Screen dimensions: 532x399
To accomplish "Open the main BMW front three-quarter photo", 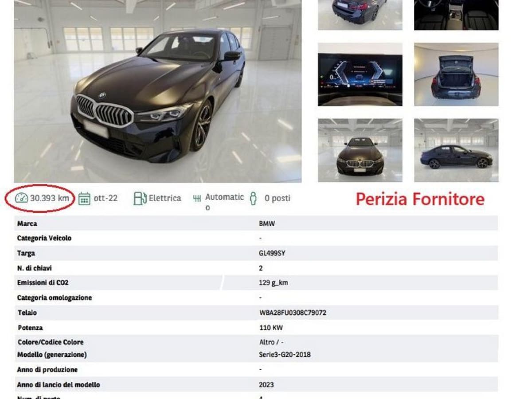I will [x=157, y=91].
